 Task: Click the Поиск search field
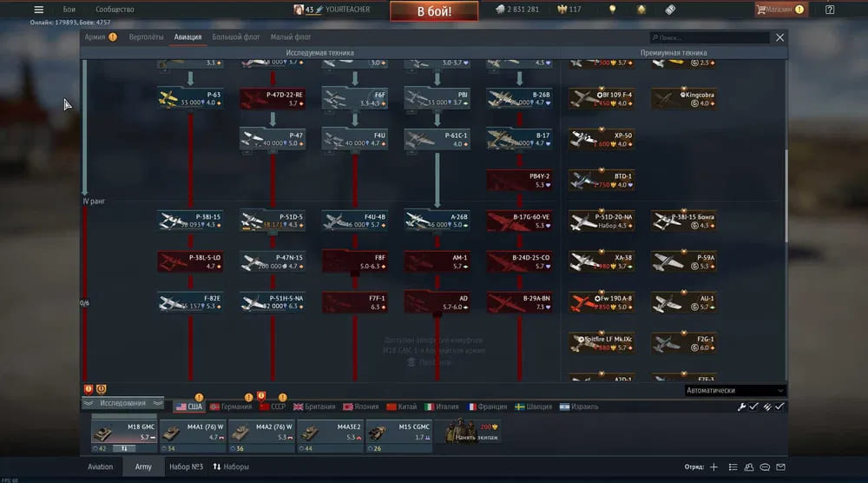pos(710,37)
